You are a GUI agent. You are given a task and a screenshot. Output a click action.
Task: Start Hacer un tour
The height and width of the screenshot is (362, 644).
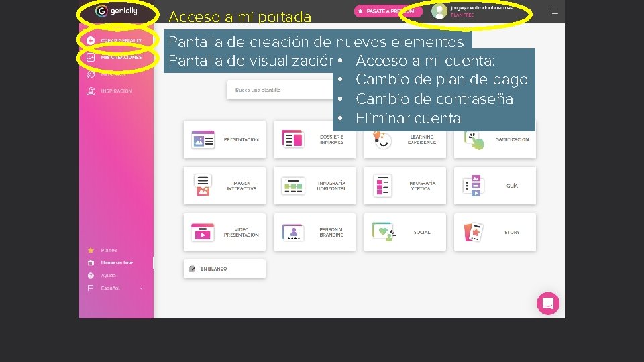click(117, 263)
